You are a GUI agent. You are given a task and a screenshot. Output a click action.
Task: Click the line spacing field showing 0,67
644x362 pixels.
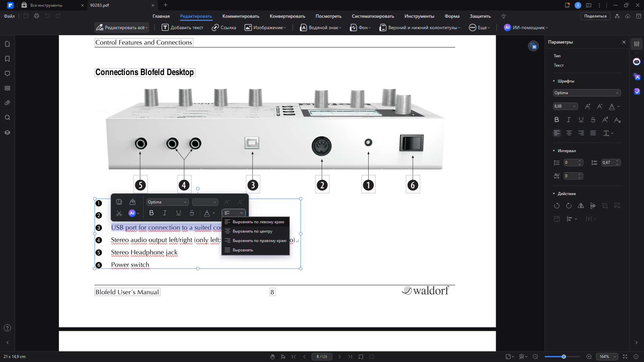tap(611, 163)
